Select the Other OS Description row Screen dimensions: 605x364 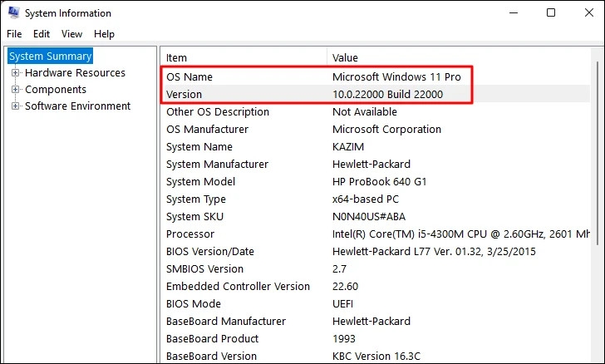(218, 112)
